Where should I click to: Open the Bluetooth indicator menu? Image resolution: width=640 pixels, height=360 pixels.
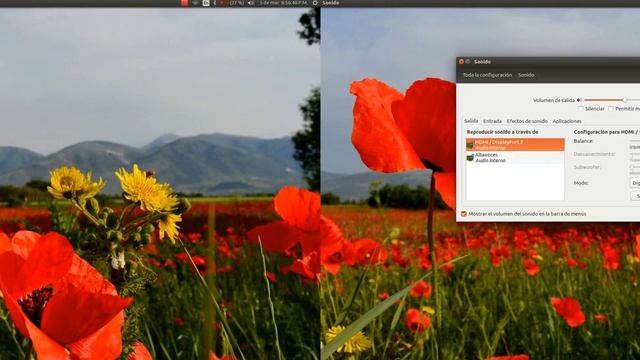(215, 3)
